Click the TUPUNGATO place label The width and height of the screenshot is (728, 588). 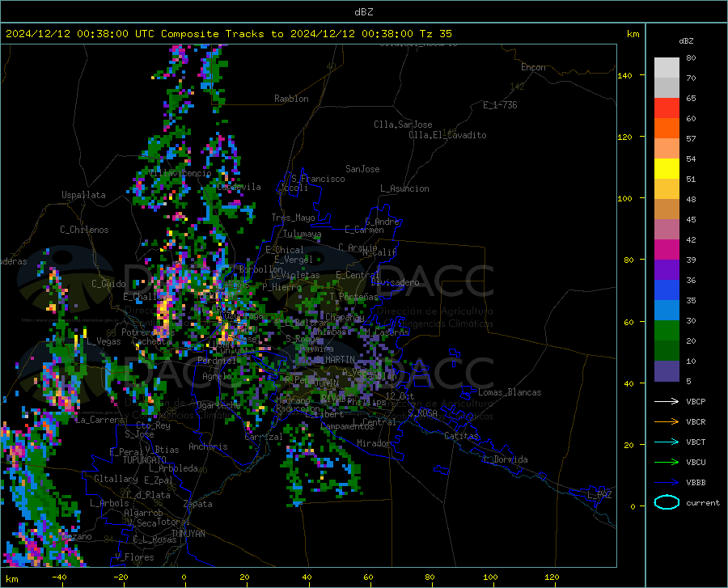tap(145, 460)
